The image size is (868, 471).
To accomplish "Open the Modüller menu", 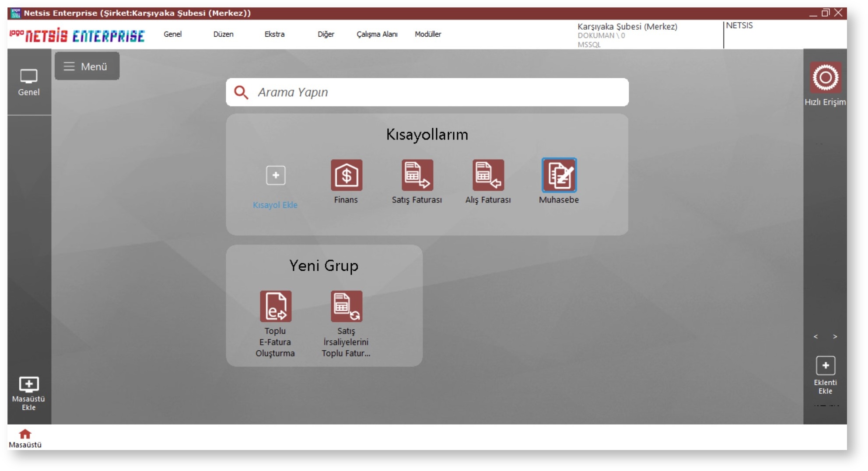I will (428, 34).
